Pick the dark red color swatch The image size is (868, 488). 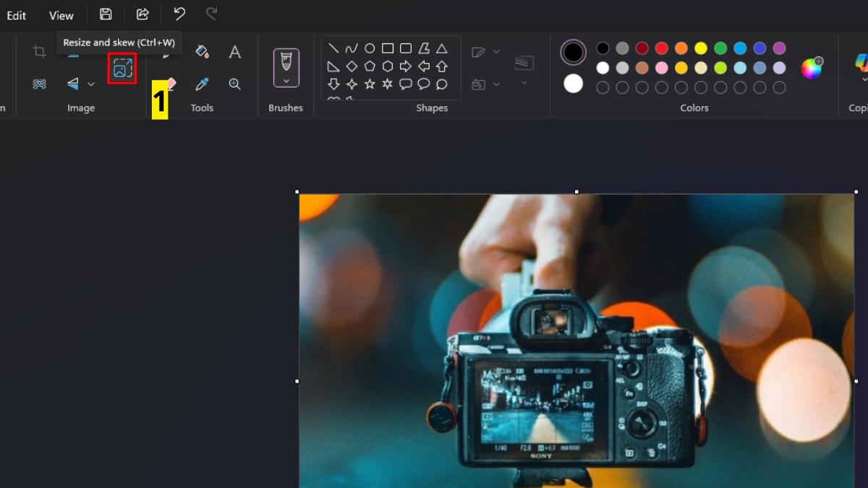642,48
